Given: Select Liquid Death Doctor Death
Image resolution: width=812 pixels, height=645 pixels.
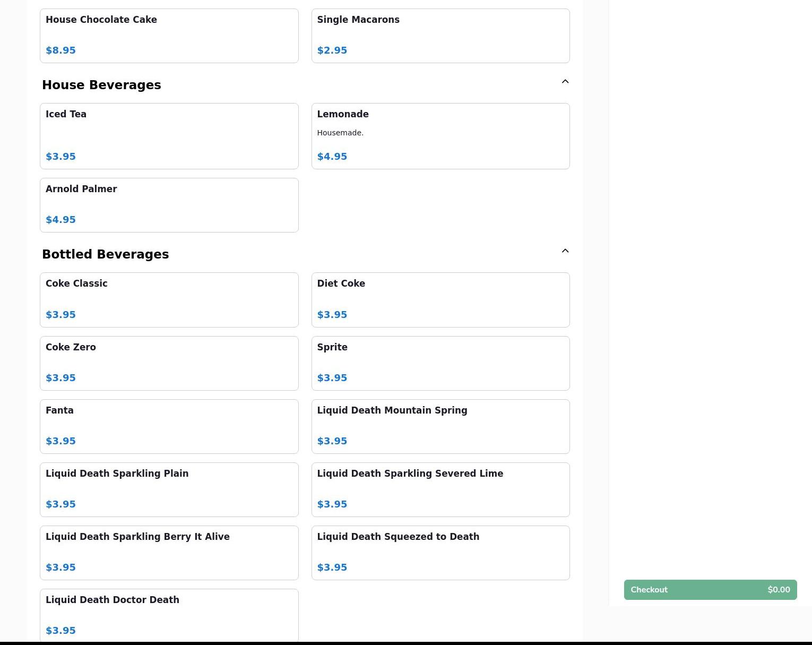Looking at the screenshot, I should pyautogui.click(x=169, y=615).
